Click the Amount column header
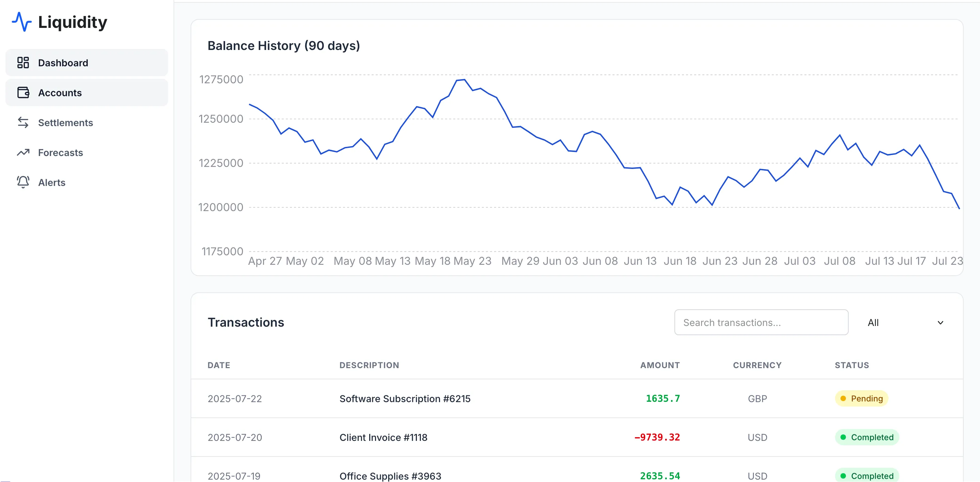Image resolution: width=980 pixels, height=482 pixels. 660,365
